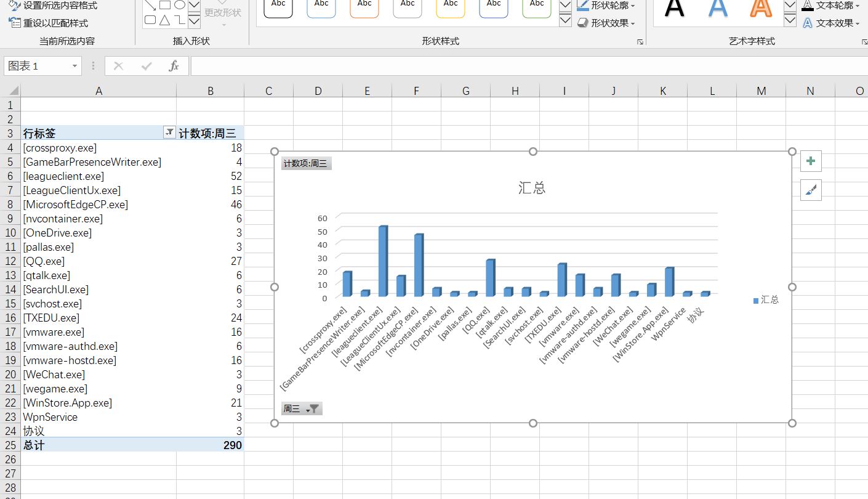Open the Shape Styles (形状样式) dialog launcher
Viewport: 868px width, 499px height.
click(x=640, y=42)
